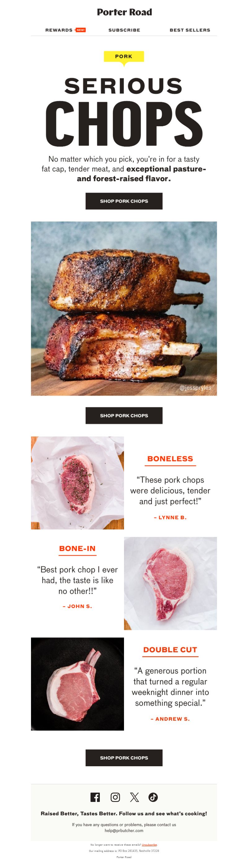Open the boneless pork chop image
This screenshot has height=868, width=248.
click(77, 483)
